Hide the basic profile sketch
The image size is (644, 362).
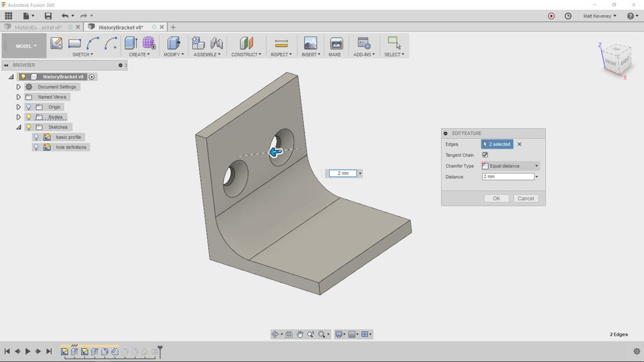[x=36, y=136]
